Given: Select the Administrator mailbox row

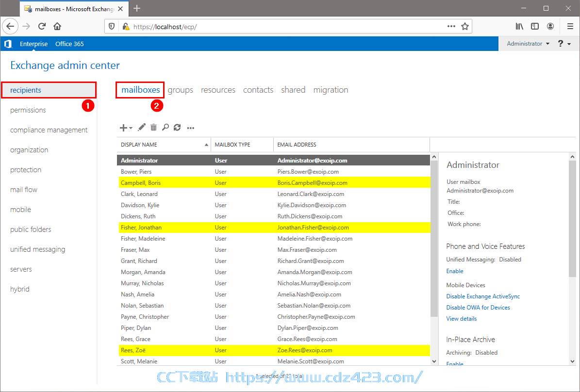Looking at the screenshot, I should click(x=273, y=161).
